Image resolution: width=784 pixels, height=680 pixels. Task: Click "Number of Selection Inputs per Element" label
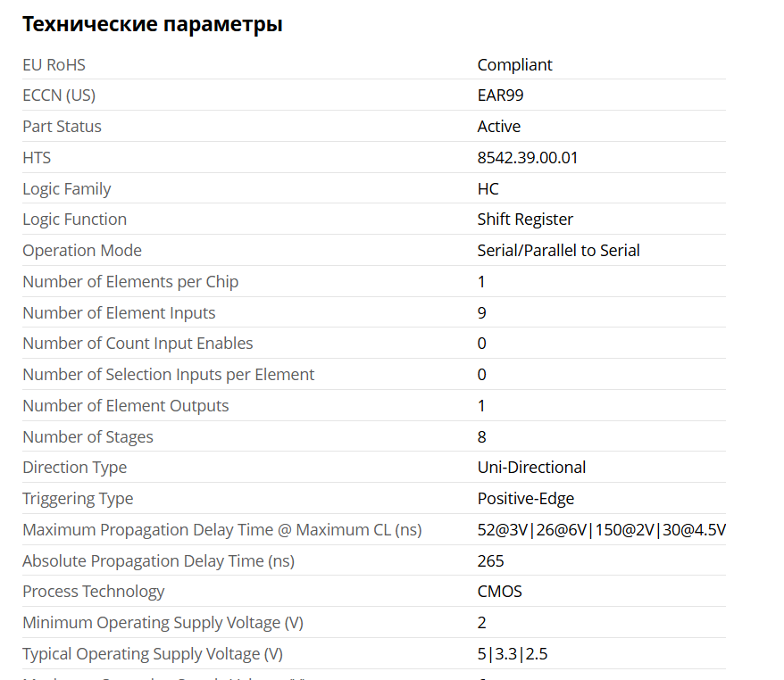click(x=168, y=375)
